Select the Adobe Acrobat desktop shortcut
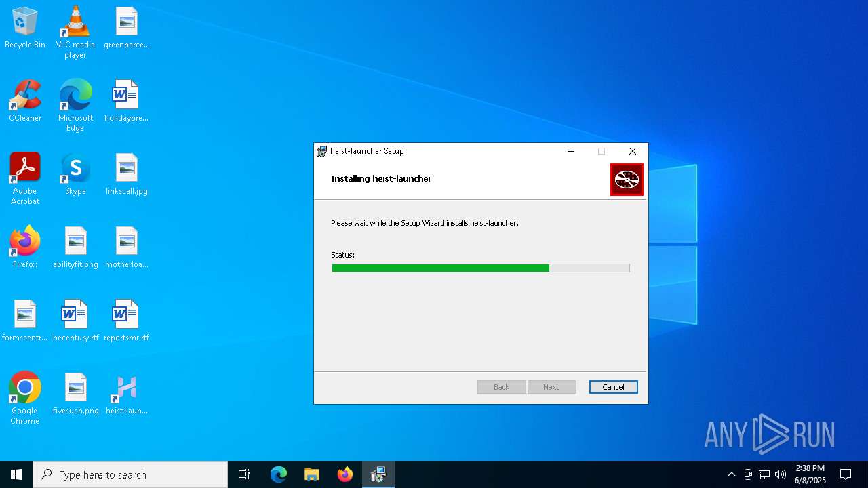This screenshot has height=488, width=868. pos(25,179)
